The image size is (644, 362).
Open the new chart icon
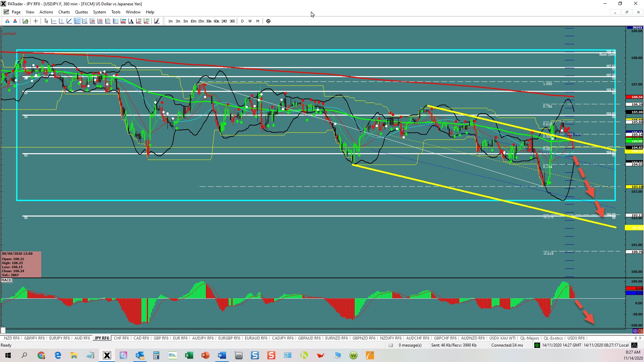[25, 21]
